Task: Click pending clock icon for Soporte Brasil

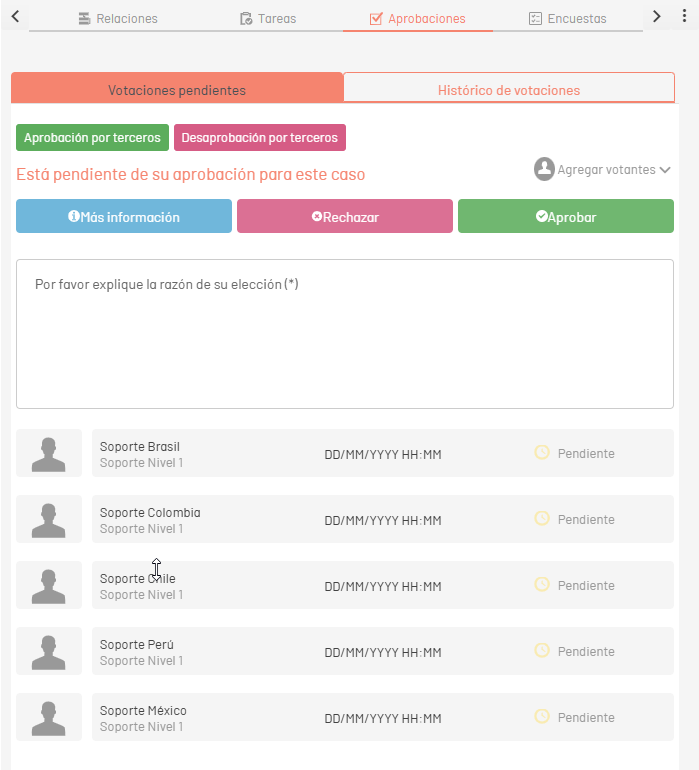Action: point(542,452)
